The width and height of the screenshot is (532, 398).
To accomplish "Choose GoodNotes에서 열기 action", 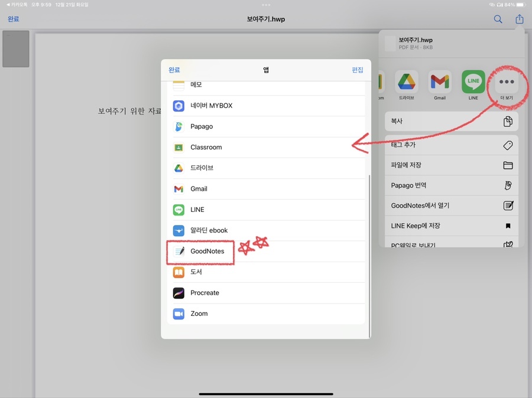I will (x=451, y=205).
